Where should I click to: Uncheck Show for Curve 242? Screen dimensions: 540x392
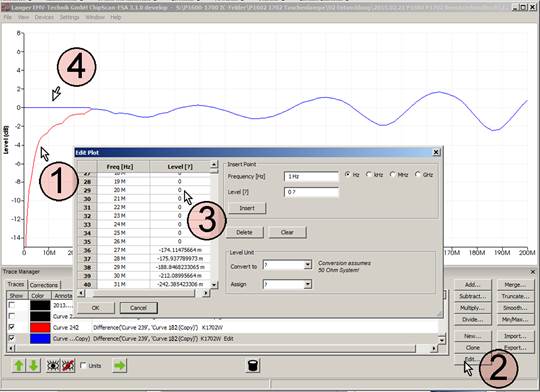click(x=12, y=327)
